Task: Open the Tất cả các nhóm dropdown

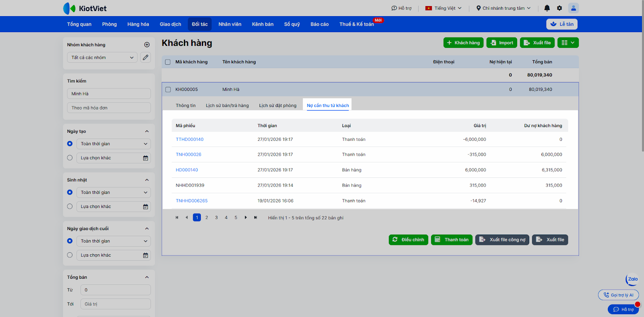Action: [102, 58]
